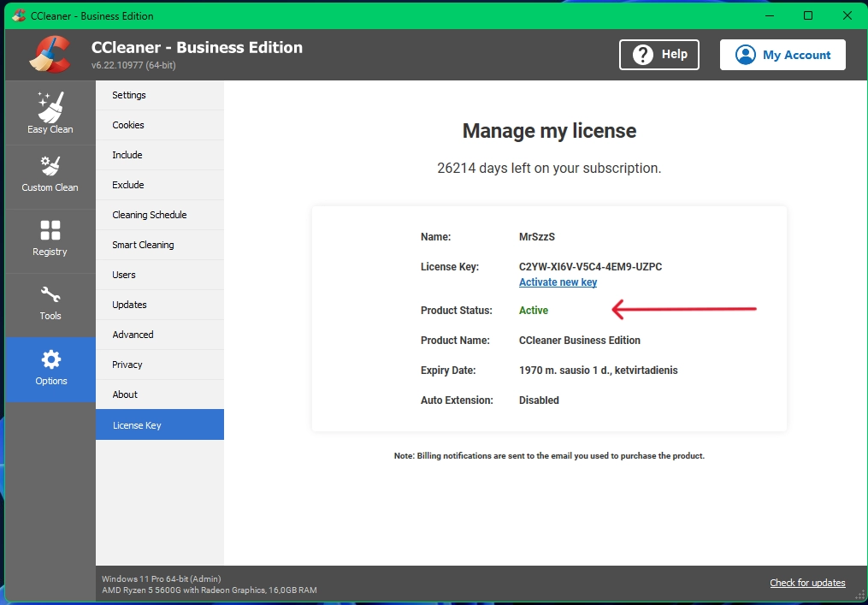Screen dimensions: 868x605
Task: Click the CCleaner logo in header
Action: pos(50,54)
